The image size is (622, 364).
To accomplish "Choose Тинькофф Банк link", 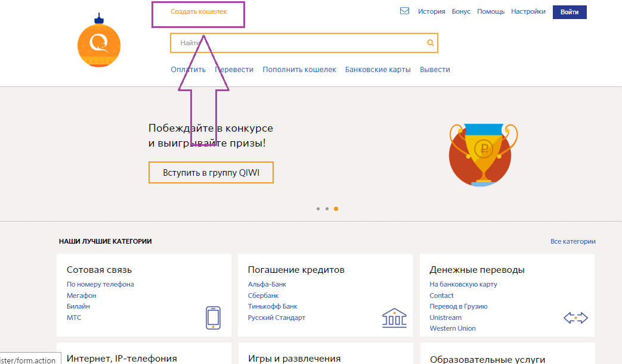I will tap(273, 306).
